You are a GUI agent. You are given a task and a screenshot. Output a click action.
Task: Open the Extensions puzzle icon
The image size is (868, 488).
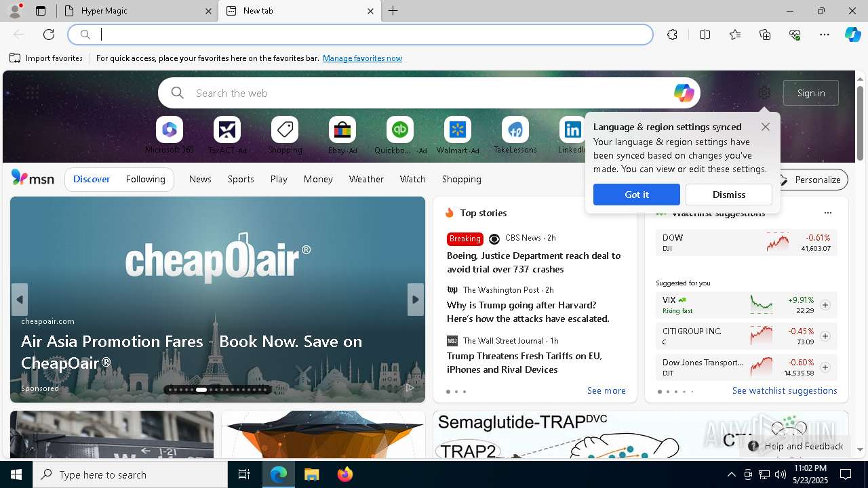672,35
